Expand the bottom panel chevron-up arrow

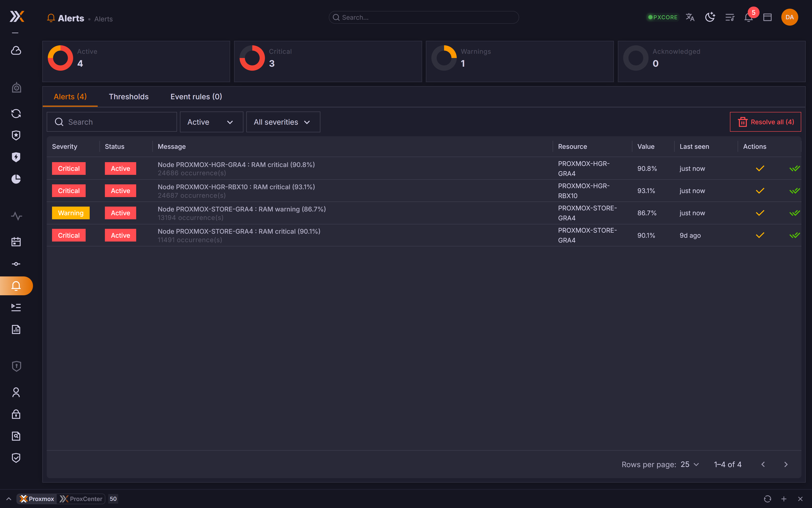9,499
